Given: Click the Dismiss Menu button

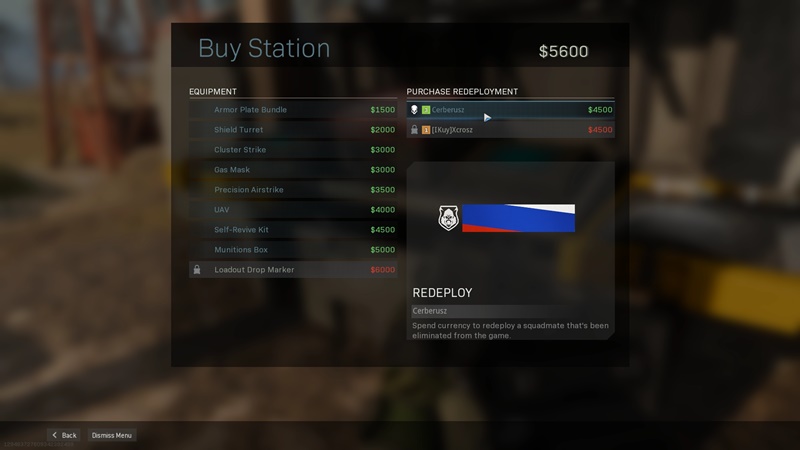Looking at the screenshot, I should [x=112, y=435].
